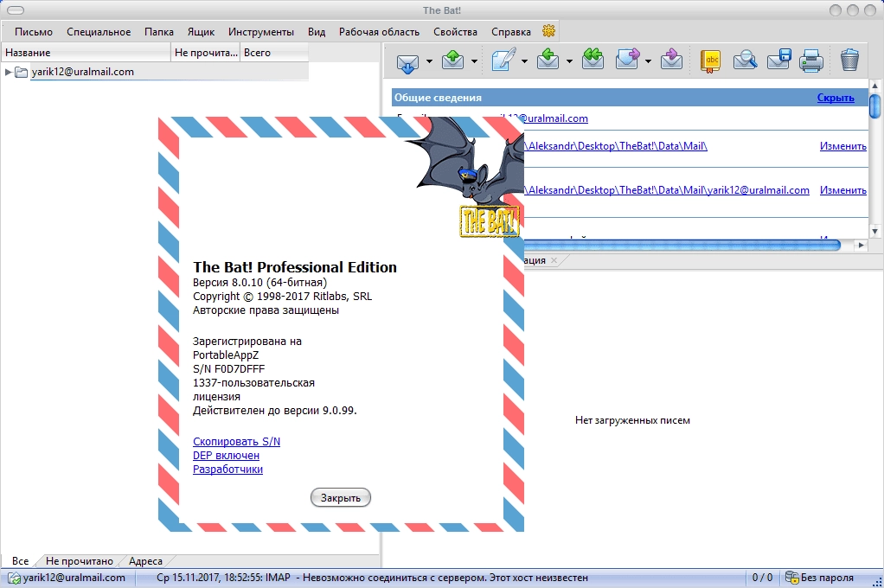
Task: Click the Redirect message icon
Action: point(671,61)
